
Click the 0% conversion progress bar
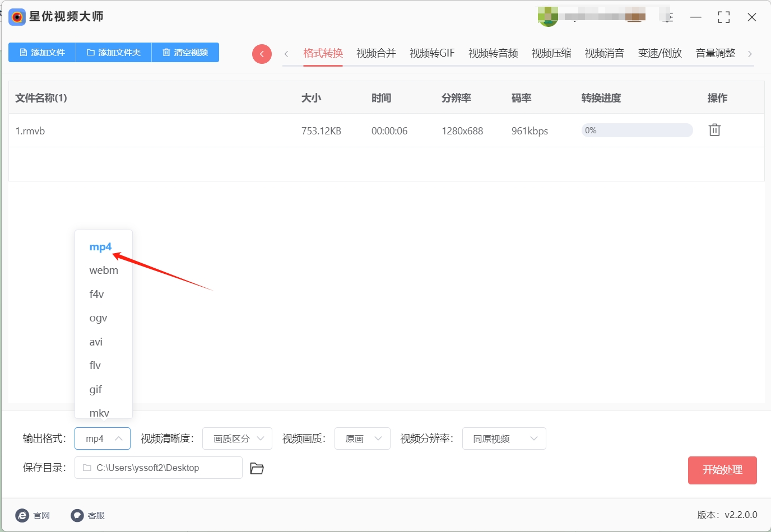pos(637,130)
